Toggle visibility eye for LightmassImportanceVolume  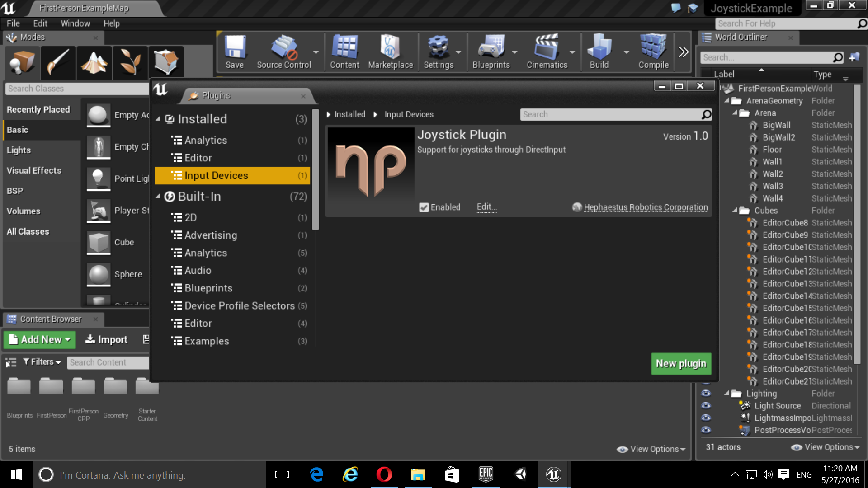pos(706,418)
